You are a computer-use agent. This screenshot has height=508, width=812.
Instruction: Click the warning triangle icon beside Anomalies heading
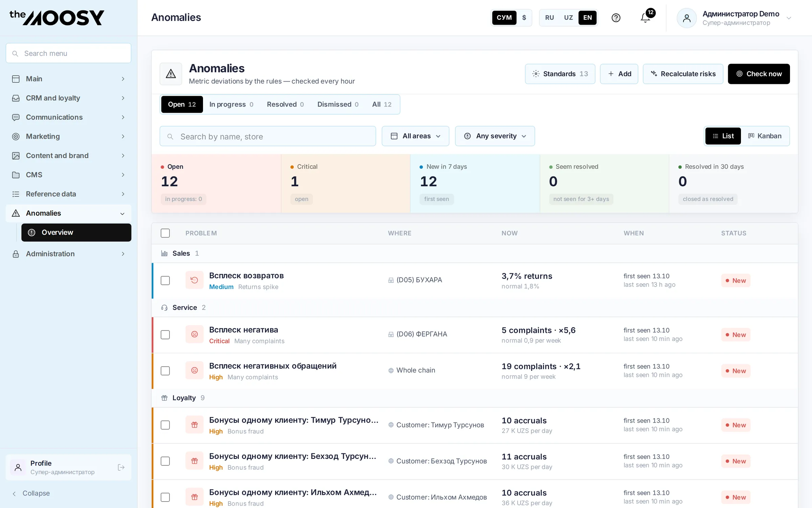tap(171, 74)
